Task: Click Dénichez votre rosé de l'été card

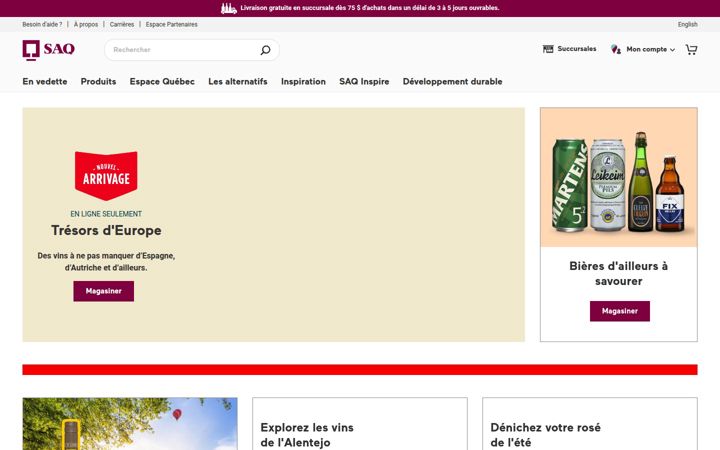Action: pyautogui.click(x=590, y=424)
